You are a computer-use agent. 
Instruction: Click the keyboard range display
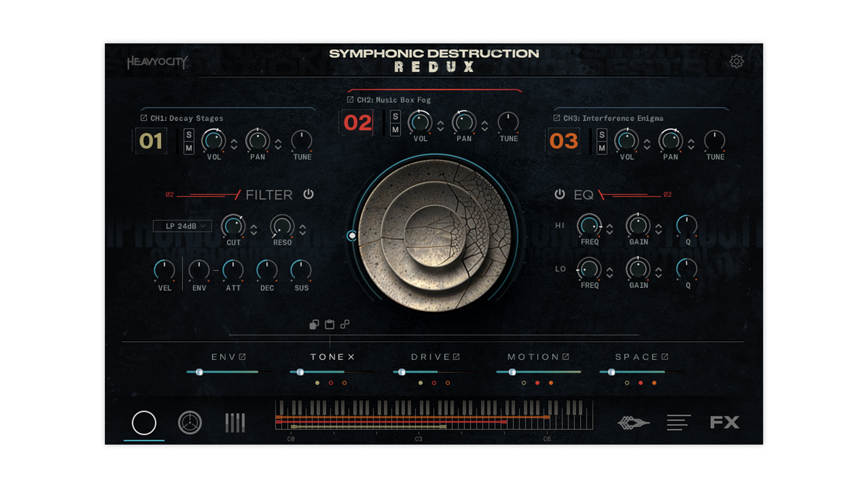(433, 416)
